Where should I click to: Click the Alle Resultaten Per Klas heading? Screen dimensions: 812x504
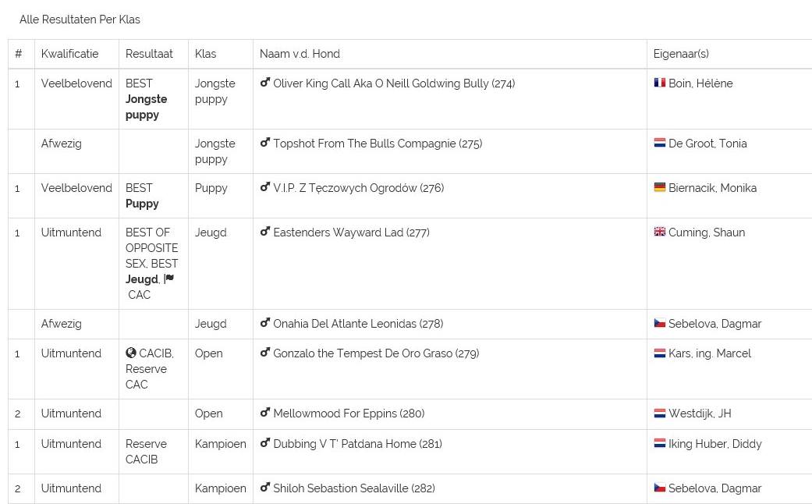tap(80, 20)
